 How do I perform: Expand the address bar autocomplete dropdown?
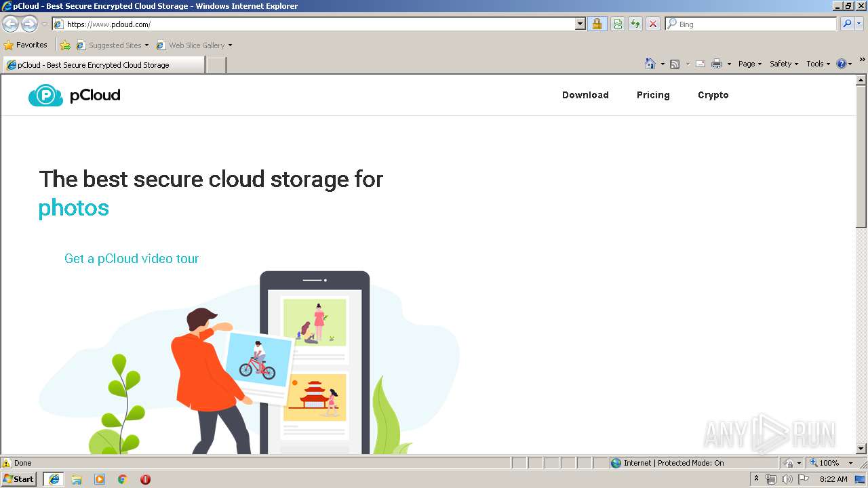[x=580, y=24]
